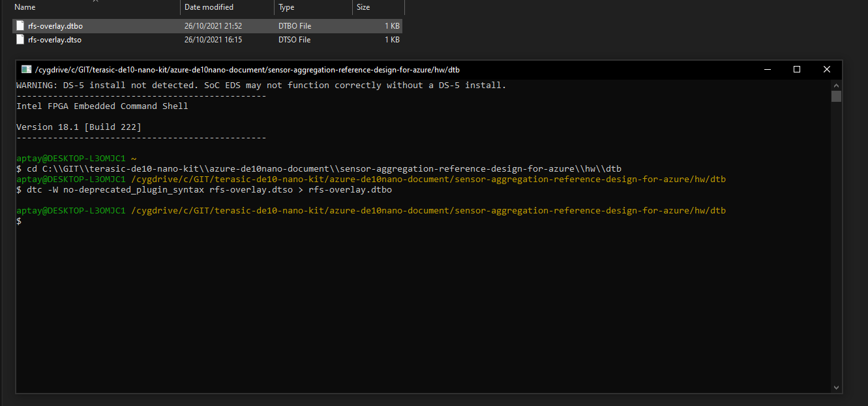Screen dimensions: 868x406
Task: Close the Intel FPGA command shell window
Action: tap(826, 69)
